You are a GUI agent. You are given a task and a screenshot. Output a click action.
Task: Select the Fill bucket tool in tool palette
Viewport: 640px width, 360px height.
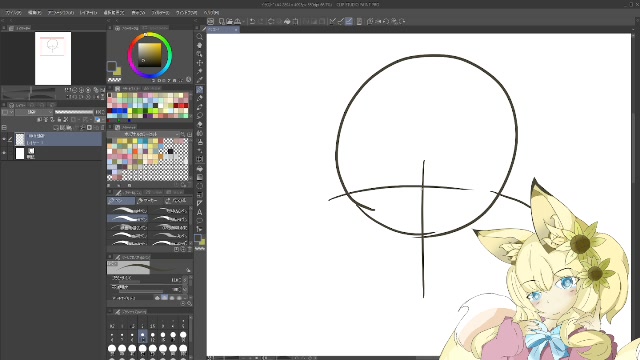200,169
